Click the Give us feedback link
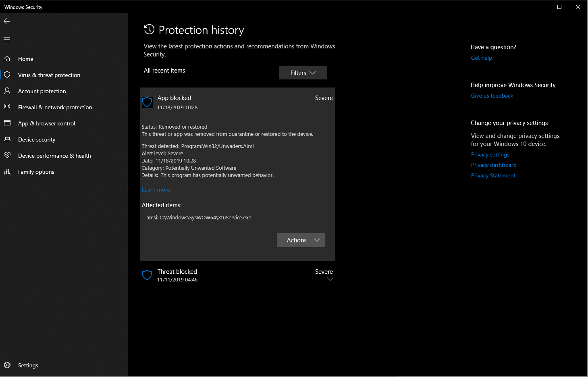588x377 pixels. pos(492,96)
